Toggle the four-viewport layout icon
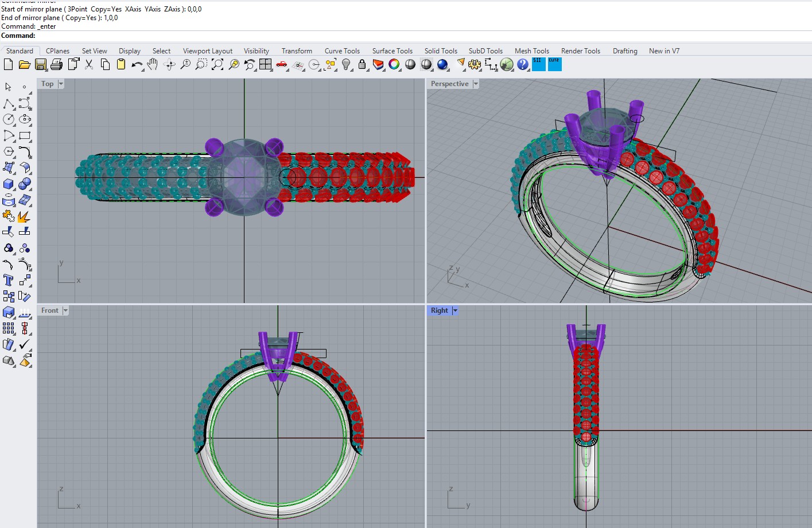The image size is (812, 528). point(265,65)
